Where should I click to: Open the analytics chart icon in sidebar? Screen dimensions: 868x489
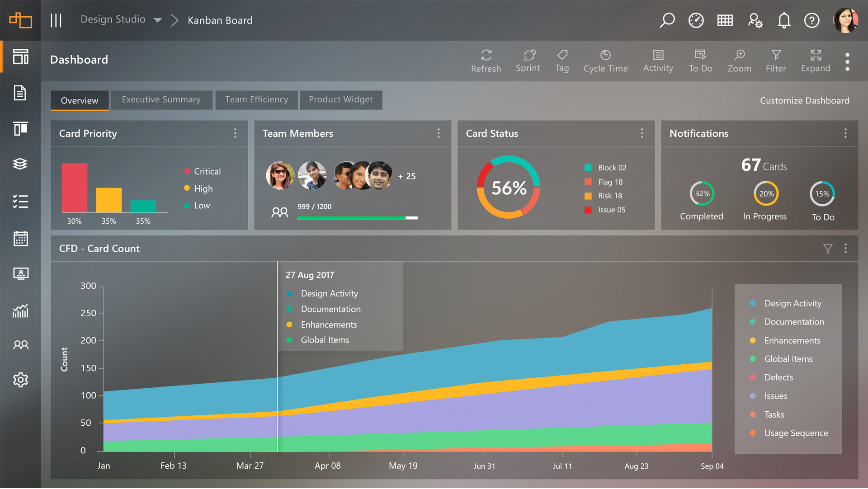[20, 311]
